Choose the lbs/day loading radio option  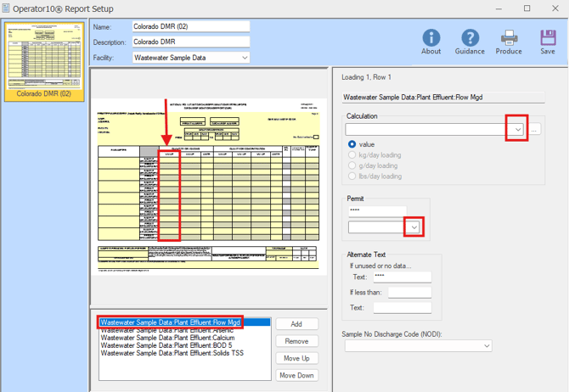353,176
